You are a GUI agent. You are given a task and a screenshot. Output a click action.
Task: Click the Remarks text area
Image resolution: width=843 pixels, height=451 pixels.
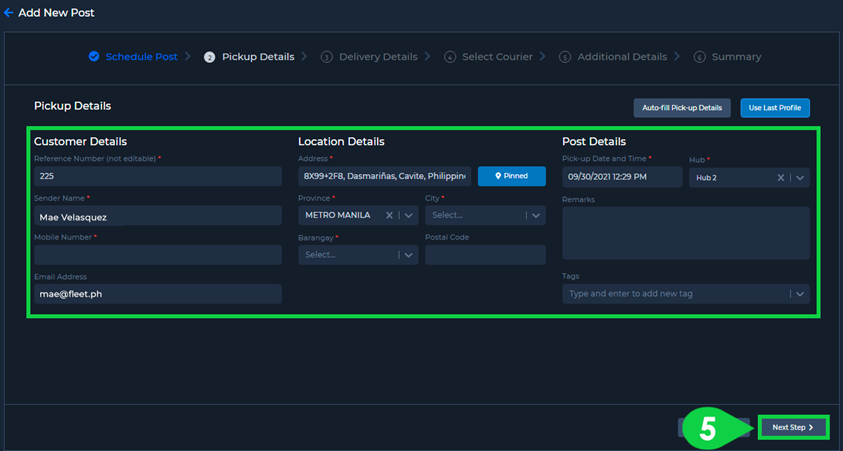click(685, 233)
